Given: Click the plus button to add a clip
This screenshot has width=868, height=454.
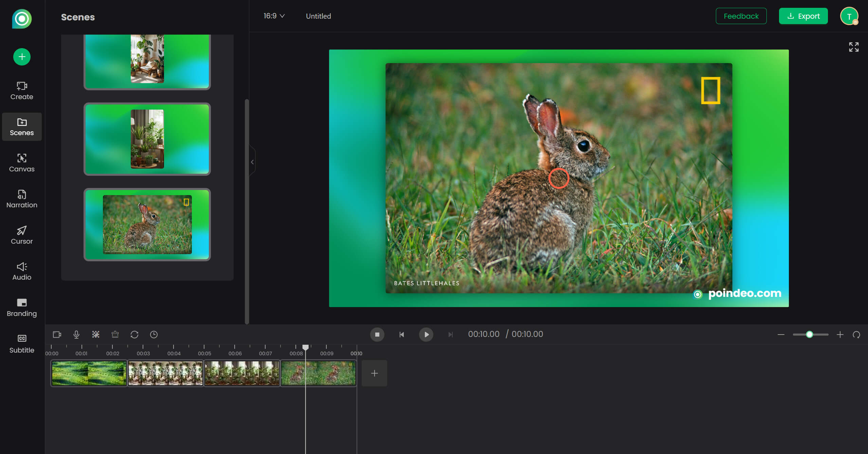Looking at the screenshot, I should click(x=374, y=373).
